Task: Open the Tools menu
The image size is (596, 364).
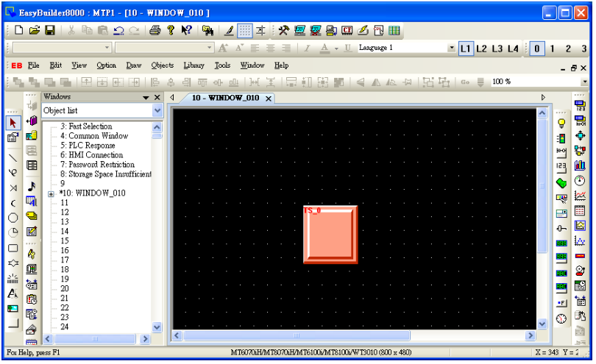Action: tap(222, 65)
